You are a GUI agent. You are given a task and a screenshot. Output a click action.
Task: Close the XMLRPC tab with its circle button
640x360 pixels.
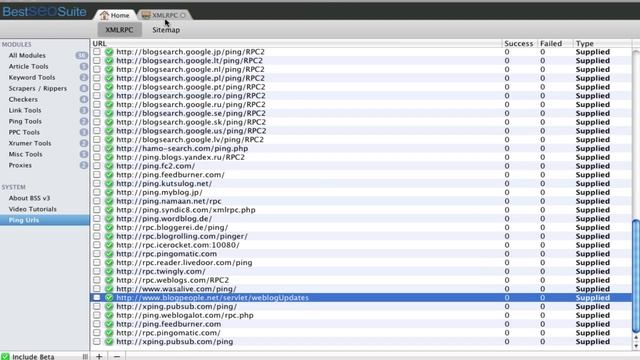pyautogui.click(x=182, y=16)
